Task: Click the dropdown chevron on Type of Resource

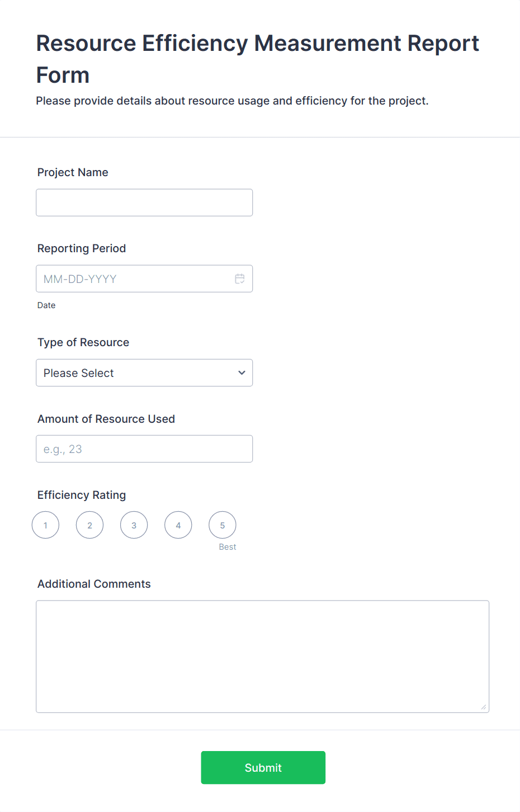Action: 241,372
